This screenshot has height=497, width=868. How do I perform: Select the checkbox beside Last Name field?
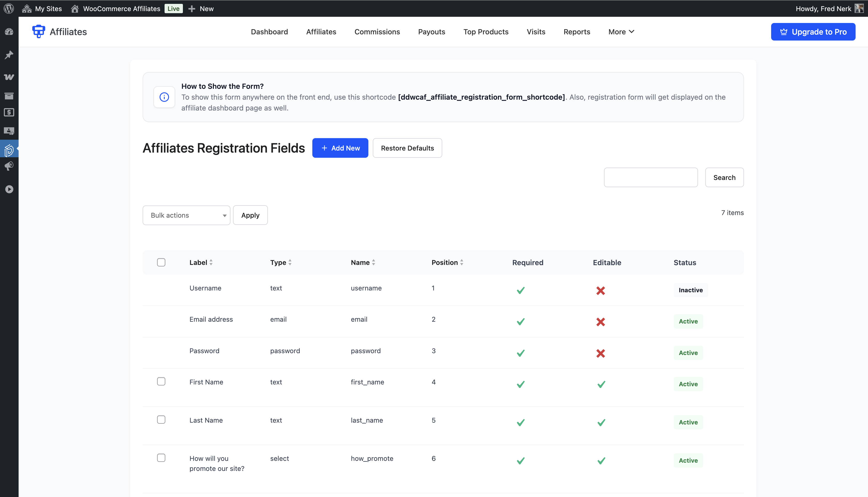point(161,420)
